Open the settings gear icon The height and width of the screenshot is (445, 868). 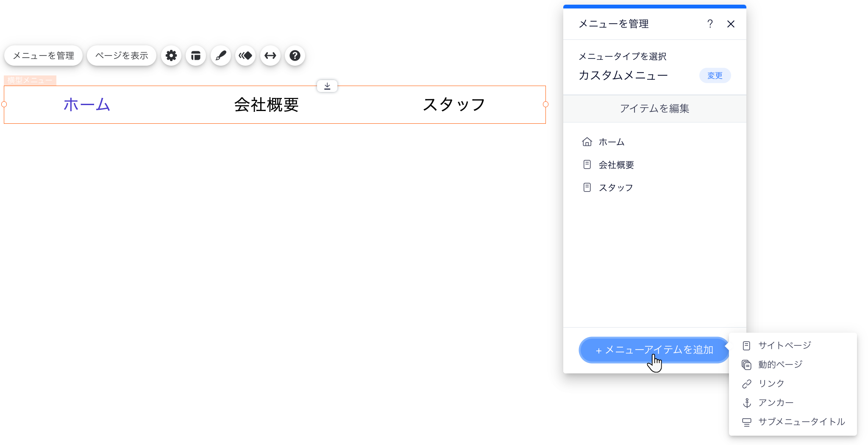[x=171, y=56]
